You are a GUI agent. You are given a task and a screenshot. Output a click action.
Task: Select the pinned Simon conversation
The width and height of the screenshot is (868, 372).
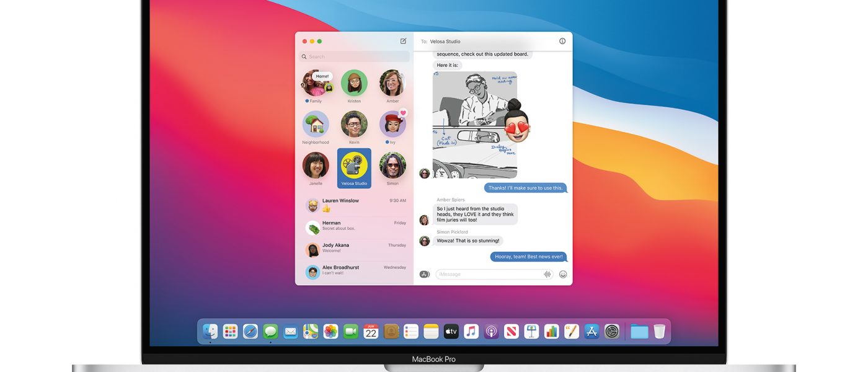(392, 169)
